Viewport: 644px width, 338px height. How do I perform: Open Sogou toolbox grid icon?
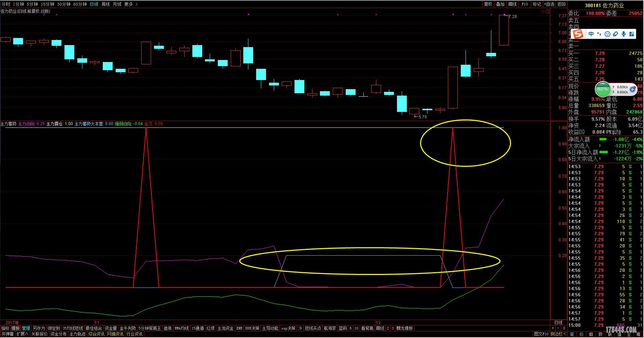[632, 34]
